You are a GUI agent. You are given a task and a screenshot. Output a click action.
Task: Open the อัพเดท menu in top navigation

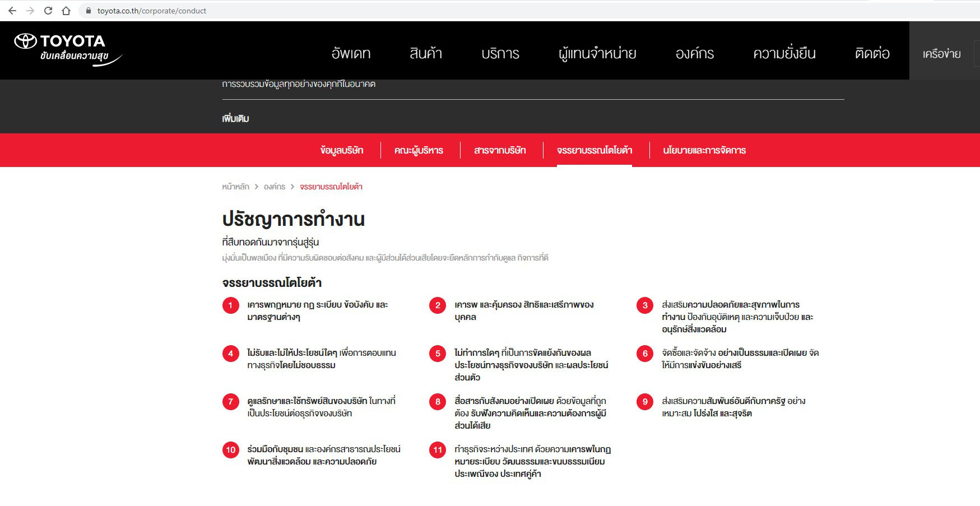coord(351,53)
